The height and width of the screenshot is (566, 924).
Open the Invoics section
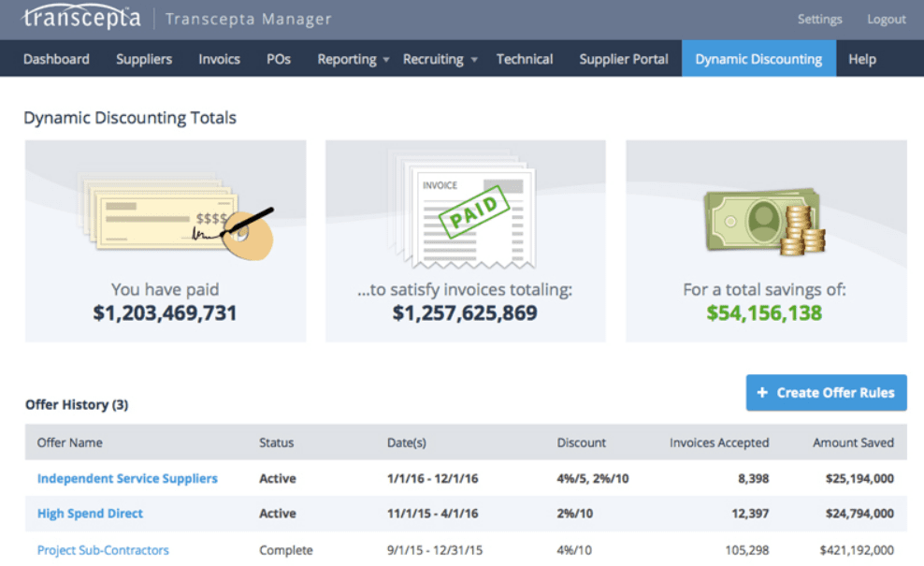[x=219, y=58]
